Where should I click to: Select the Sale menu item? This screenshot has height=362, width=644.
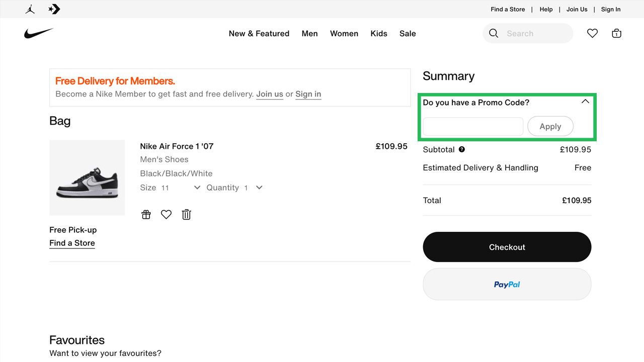point(408,33)
